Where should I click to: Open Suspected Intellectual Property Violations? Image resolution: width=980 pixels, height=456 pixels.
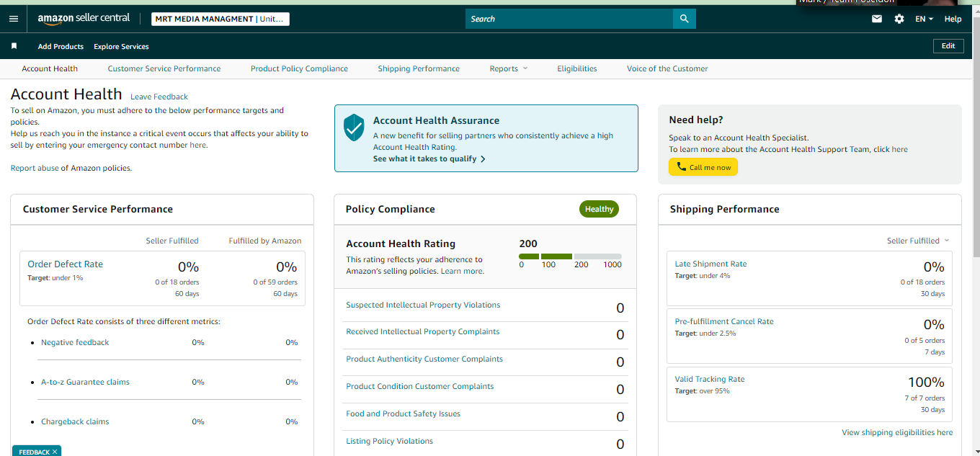423,305
